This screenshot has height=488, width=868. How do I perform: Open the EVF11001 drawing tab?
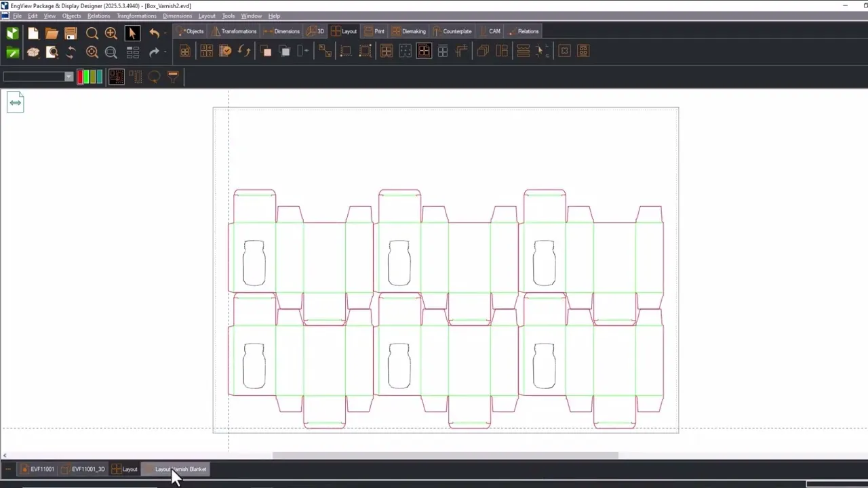point(37,469)
